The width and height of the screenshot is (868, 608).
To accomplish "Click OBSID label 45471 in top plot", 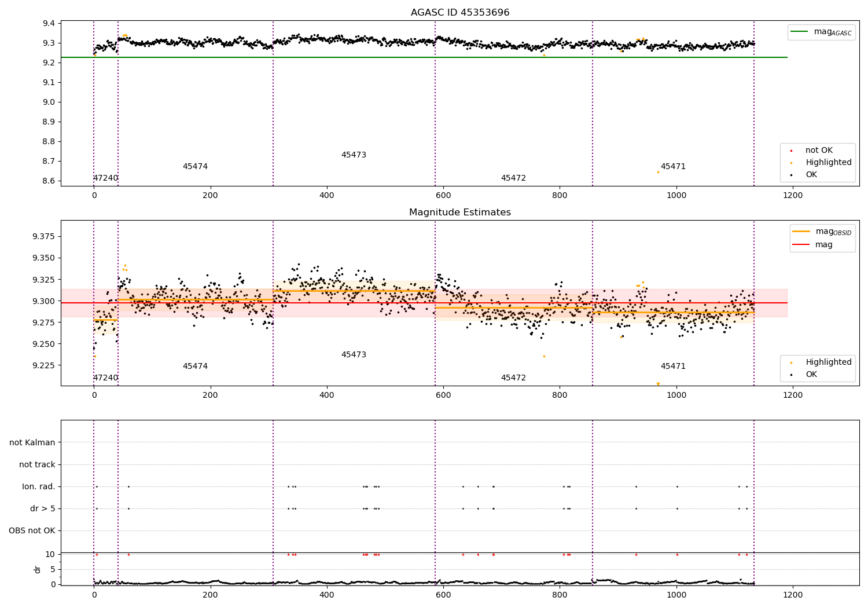I will 673,167.
